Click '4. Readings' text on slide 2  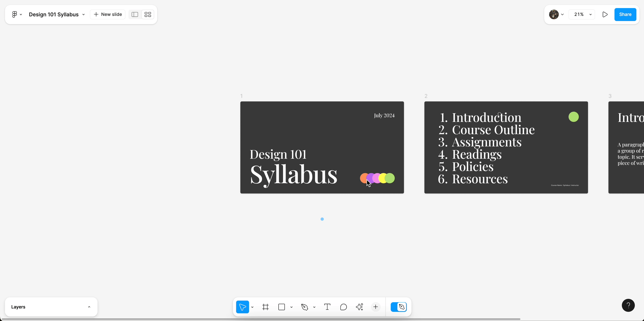pyautogui.click(x=470, y=154)
